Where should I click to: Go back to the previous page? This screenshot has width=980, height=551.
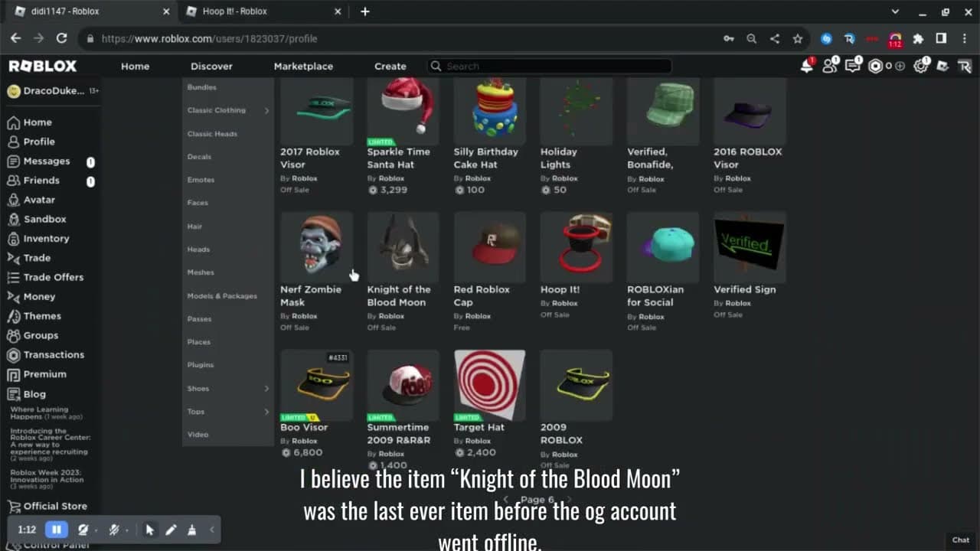coord(16,38)
